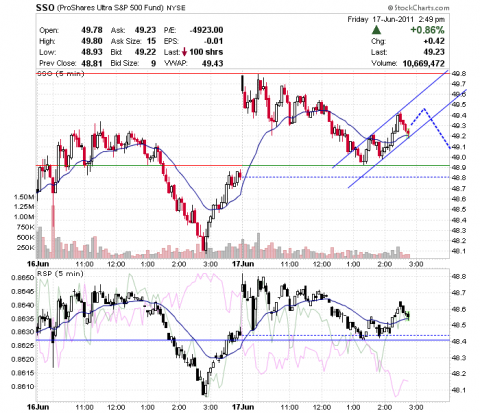The height and width of the screenshot is (413, 480).
Task: Click the VWAP value 49.43
Action: [213, 63]
